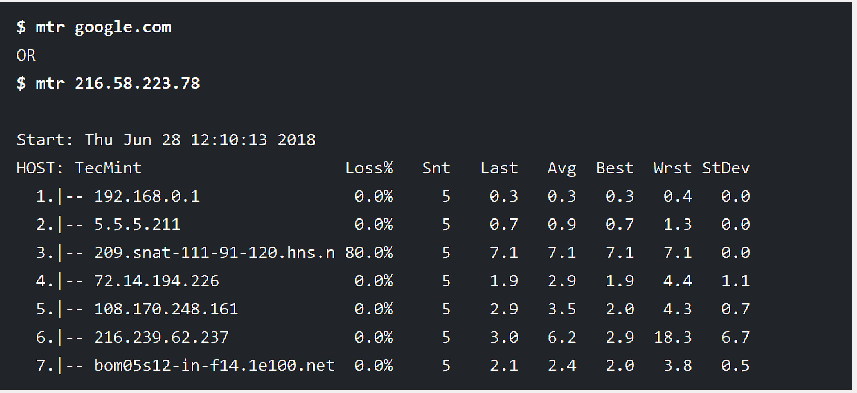Click the StDev column header
Viewport: 857px width, 393px height.
coord(726,168)
